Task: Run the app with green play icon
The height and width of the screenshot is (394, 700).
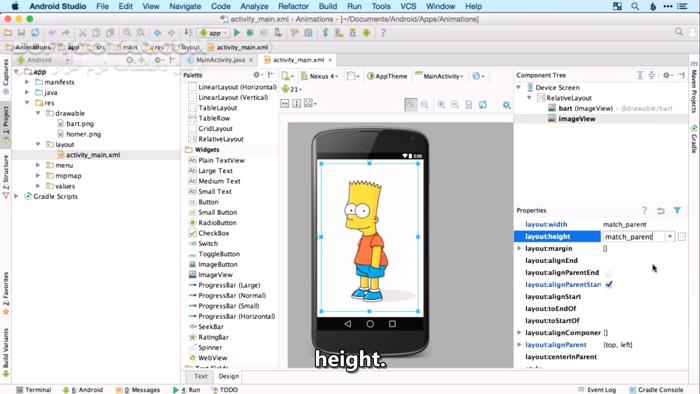Action: 237,33
